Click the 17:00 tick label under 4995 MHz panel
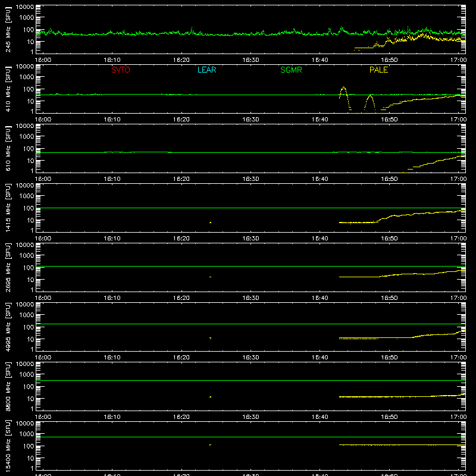This screenshot has width=476, height=476. click(458, 358)
